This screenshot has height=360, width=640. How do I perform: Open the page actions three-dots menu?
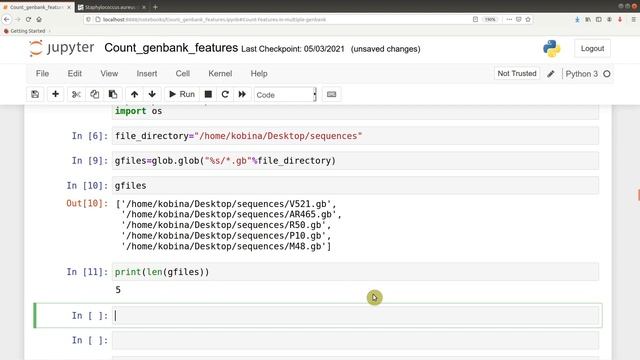[509, 19]
